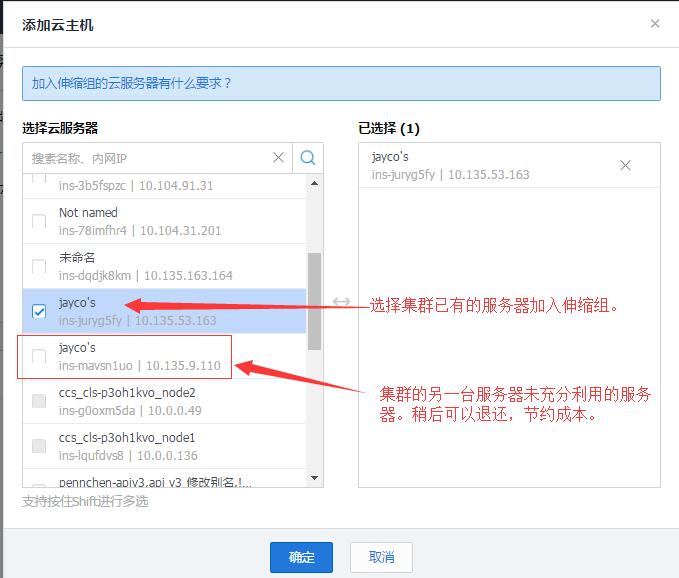Click the ins-3b5fspzc row text
Screen dimensions: 679x578
(136, 186)
